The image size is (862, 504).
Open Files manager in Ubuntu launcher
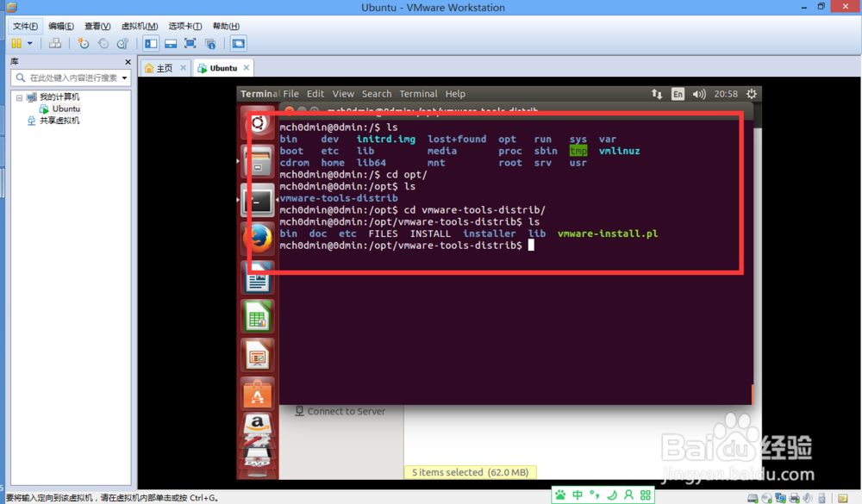(258, 162)
